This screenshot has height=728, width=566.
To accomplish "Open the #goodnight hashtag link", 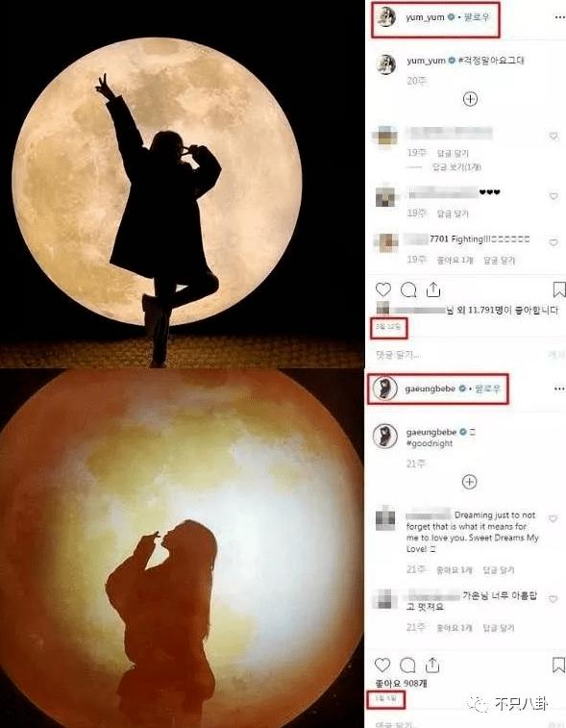I will coord(430,443).
